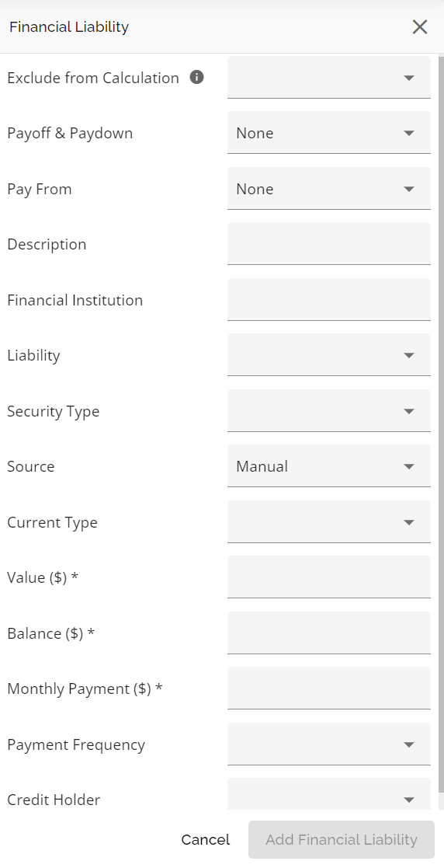Screen dimensions: 444x868
Task: Expand the Liability dropdown
Action: [x=328, y=355]
